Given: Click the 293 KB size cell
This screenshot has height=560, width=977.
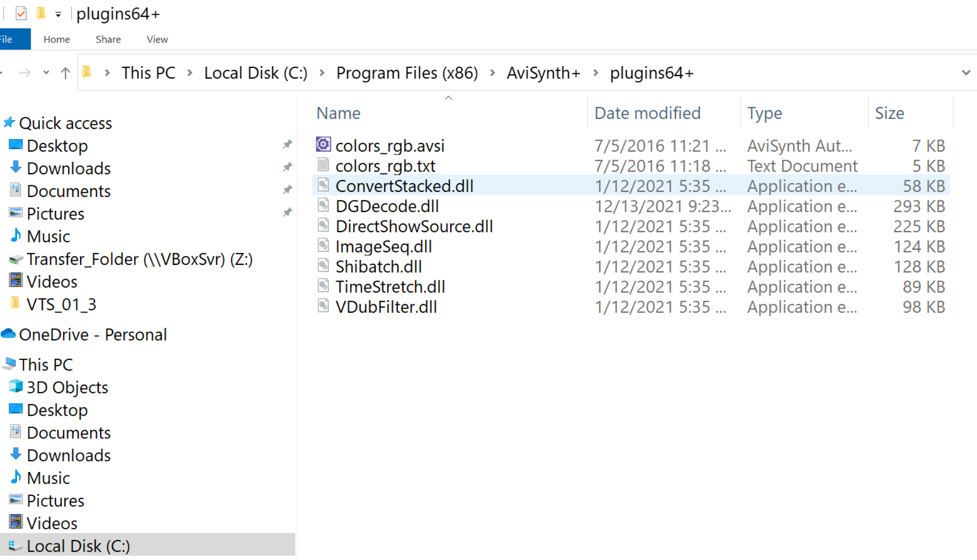Looking at the screenshot, I should click(x=919, y=206).
